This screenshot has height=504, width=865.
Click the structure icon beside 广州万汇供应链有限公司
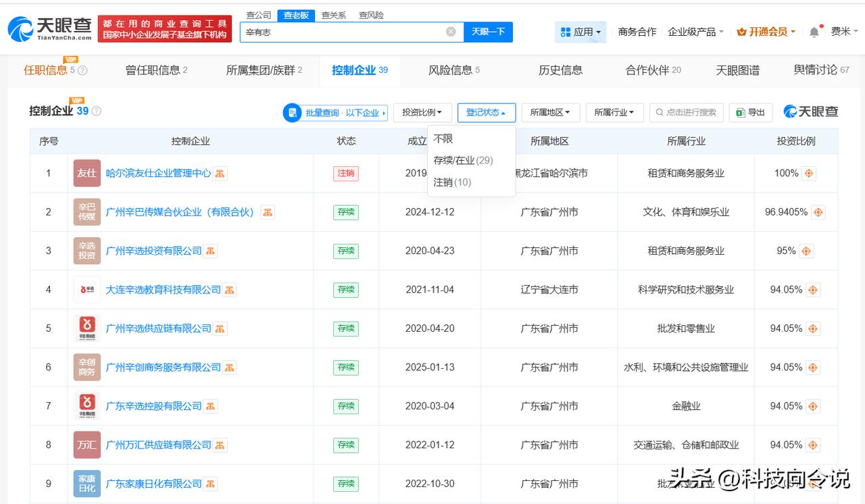[x=220, y=446]
